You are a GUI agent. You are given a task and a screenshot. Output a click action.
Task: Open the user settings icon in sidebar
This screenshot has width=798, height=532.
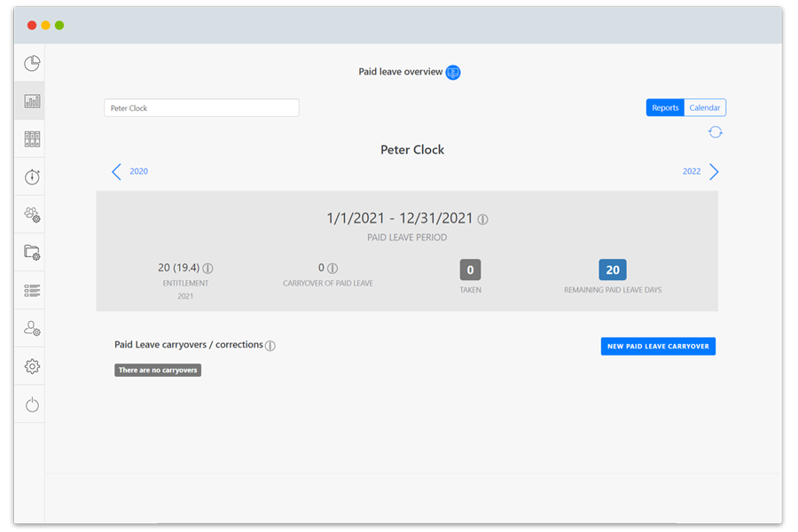pos(32,328)
